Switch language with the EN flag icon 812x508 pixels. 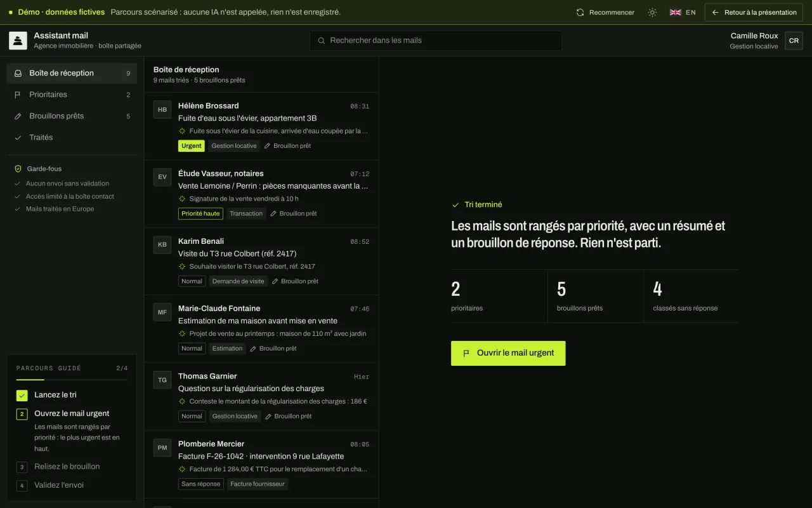(676, 12)
